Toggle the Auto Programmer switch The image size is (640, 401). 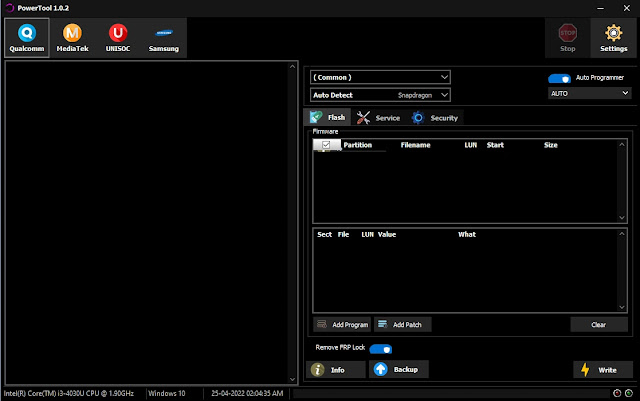pyautogui.click(x=559, y=78)
